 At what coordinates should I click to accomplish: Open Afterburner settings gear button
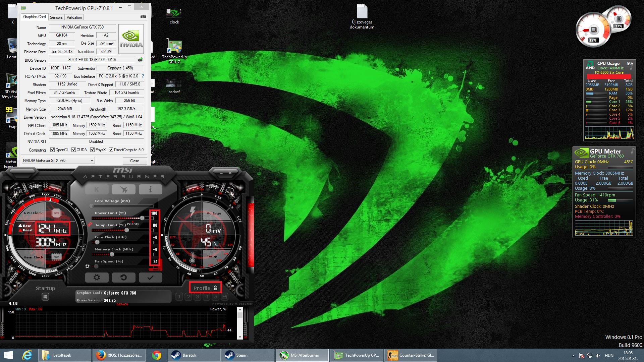pos(97,278)
